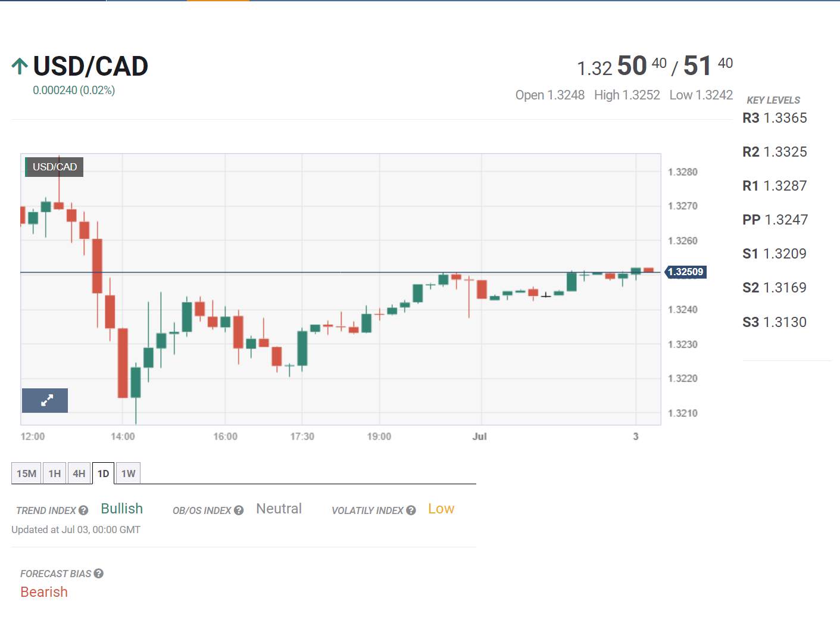Click the green up arrow beside USD/CAD
This screenshot has width=840, height=626.
pos(20,66)
